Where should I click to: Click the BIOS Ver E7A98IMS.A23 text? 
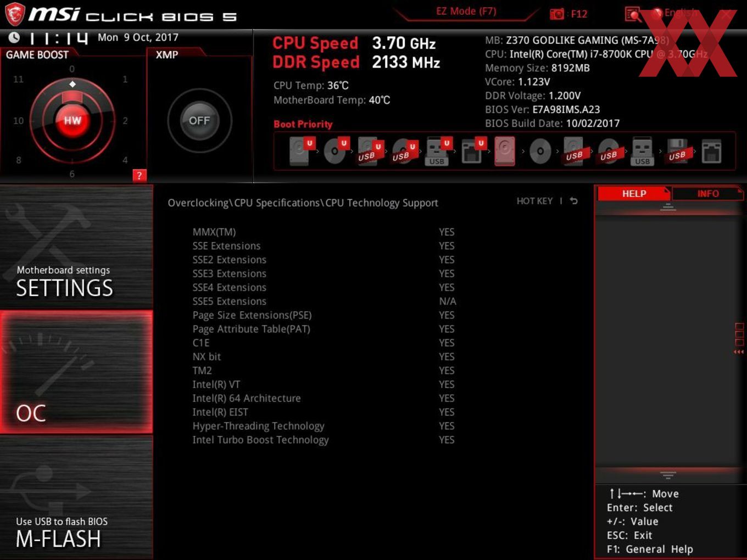(542, 109)
